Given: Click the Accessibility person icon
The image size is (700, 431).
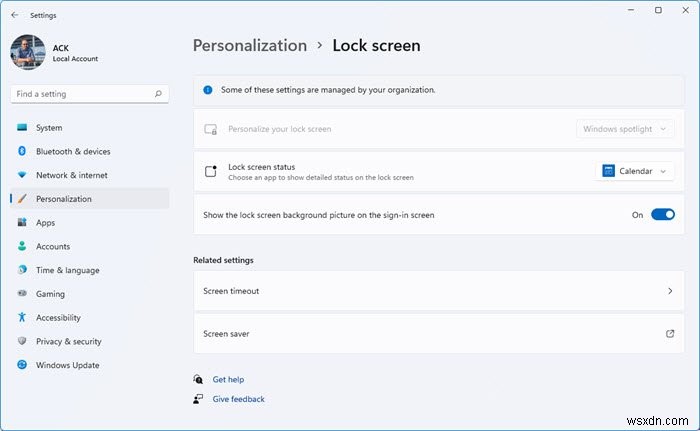Looking at the screenshot, I should coord(21,318).
